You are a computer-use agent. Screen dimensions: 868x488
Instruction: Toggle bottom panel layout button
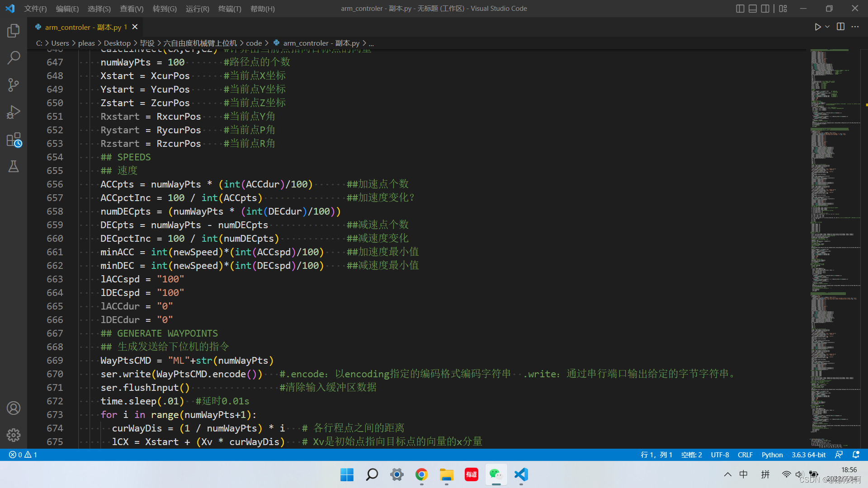pyautogui.click(x=753, y=9)
